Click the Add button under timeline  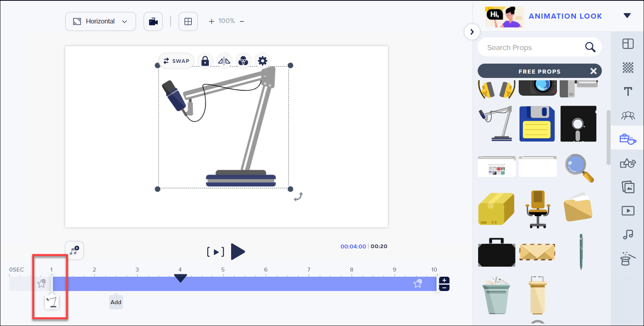click(116, 302)
